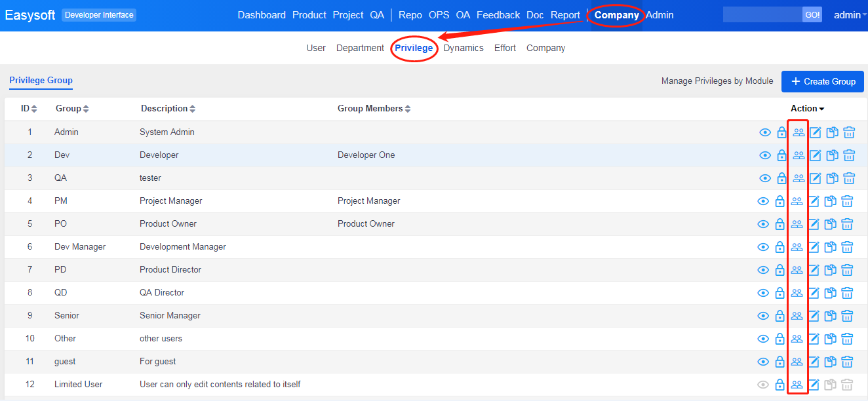
Task: Delete the PO group with trash icon
Action: point(847,224)
